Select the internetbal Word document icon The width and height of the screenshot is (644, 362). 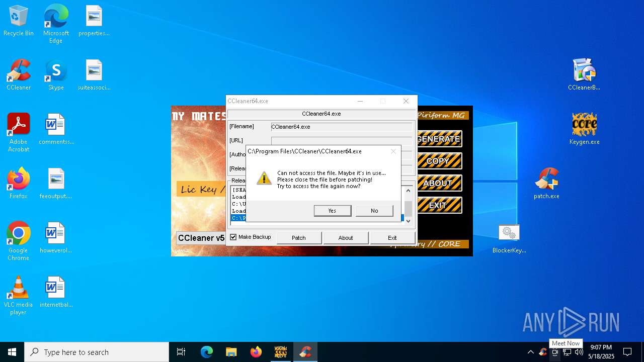(x=56, y=293)
